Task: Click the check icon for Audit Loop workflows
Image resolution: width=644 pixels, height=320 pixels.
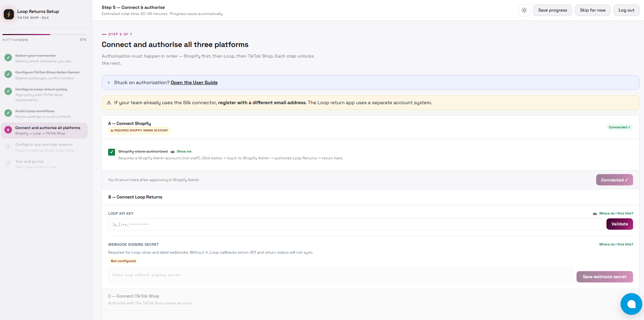Action: [8, 113]
